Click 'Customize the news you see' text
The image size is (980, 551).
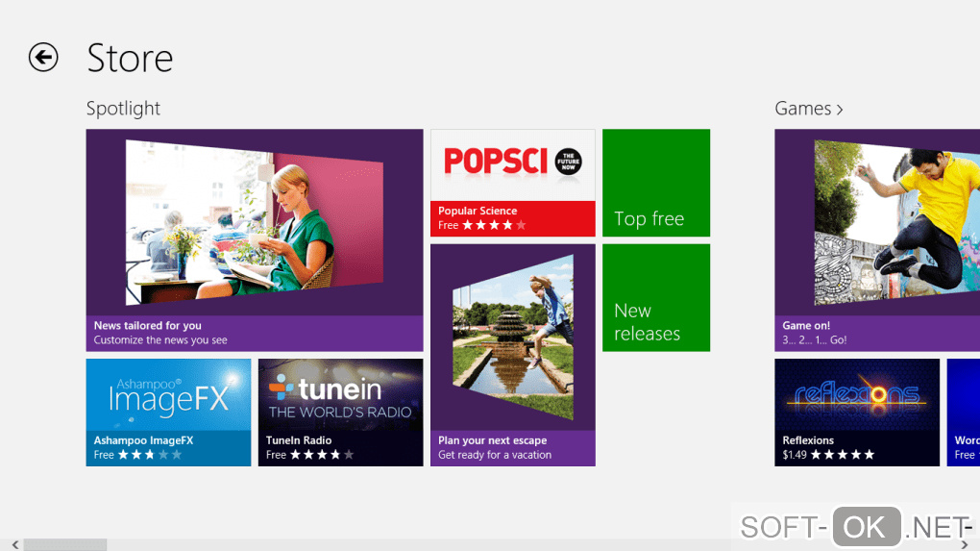point(160,340)
